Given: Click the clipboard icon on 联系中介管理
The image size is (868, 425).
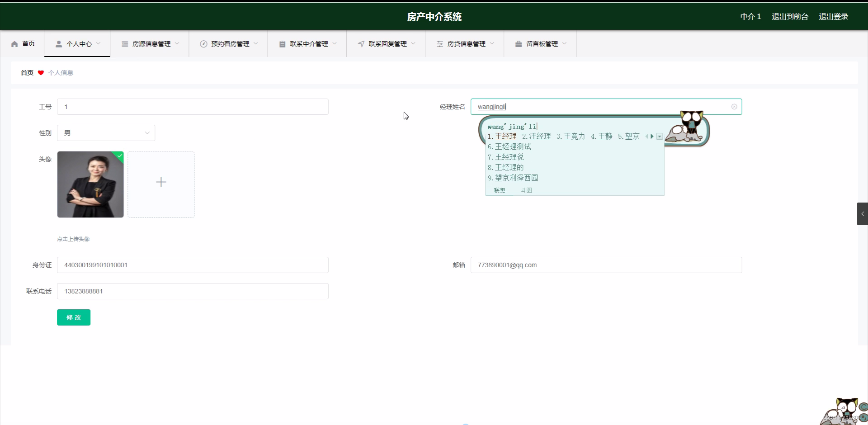Looking at the screenshot, I should point(282,43).
